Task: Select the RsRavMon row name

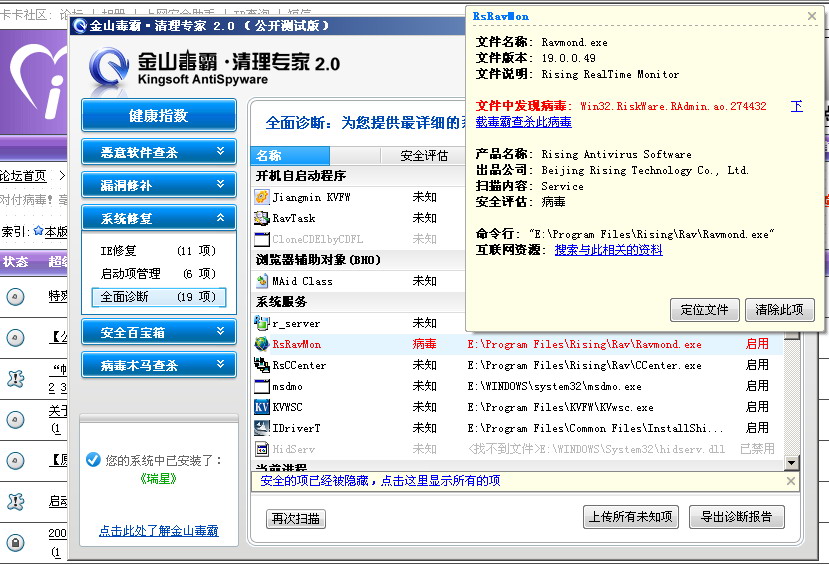Action: tap(297, 345)
